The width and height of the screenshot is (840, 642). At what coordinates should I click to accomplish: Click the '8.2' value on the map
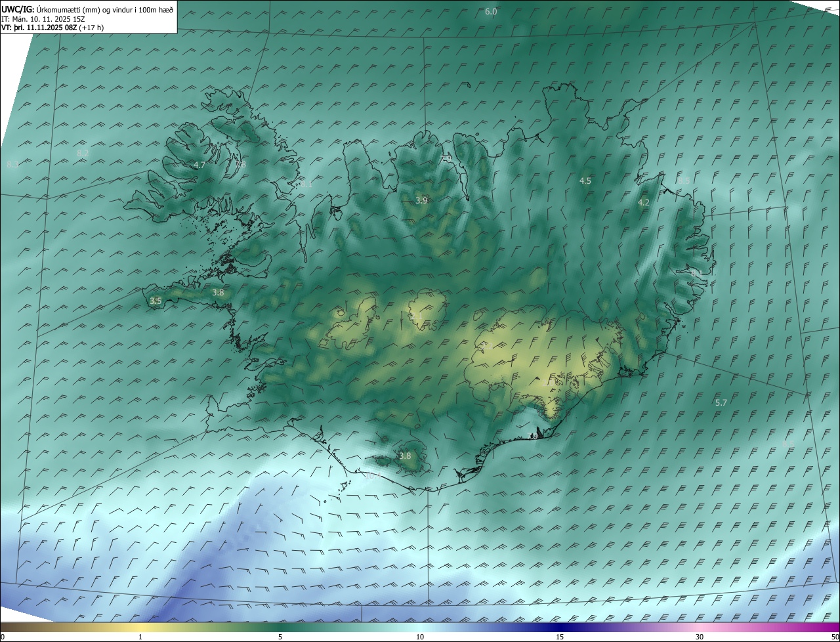[x=83, y=153]
